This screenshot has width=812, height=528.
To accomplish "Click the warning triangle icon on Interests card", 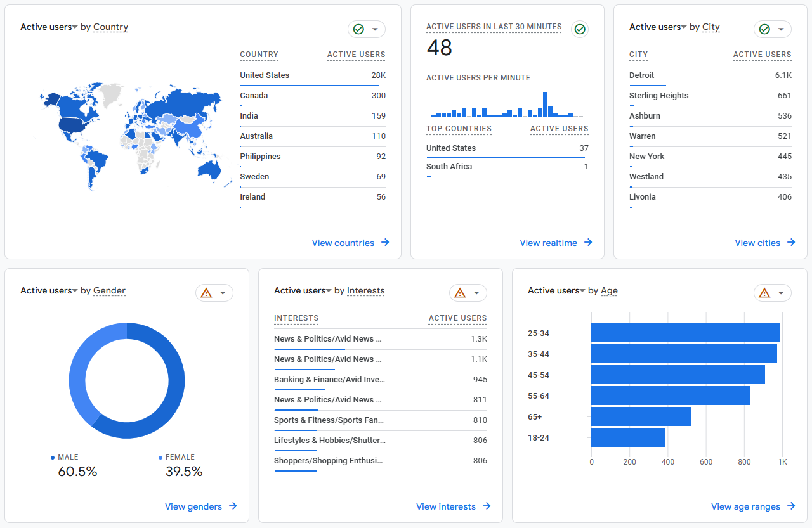I will 460,293.
